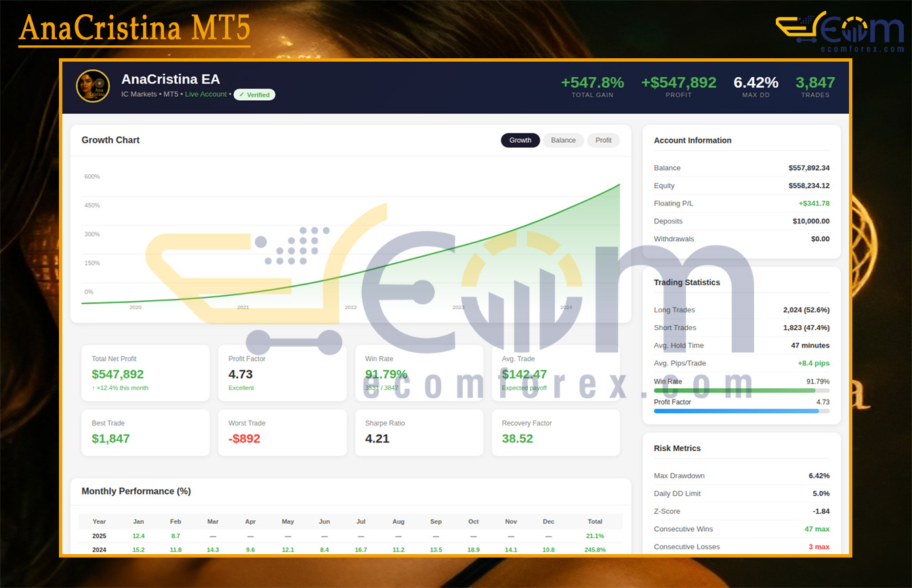The height and width of the screenshot is (588, 912).
Task: Switch to the Balance chart tab
Action: point(563,140)
